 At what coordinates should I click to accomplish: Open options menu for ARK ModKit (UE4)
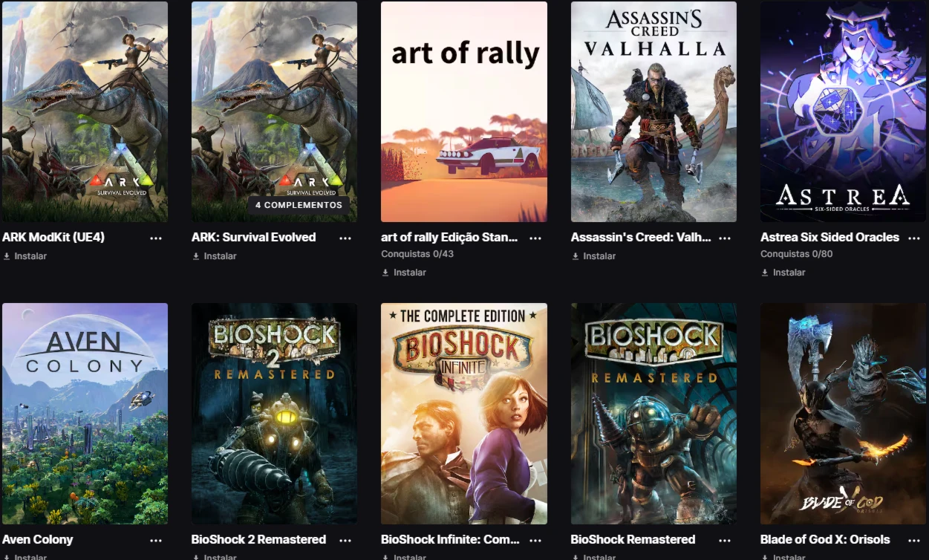(156, 238)
